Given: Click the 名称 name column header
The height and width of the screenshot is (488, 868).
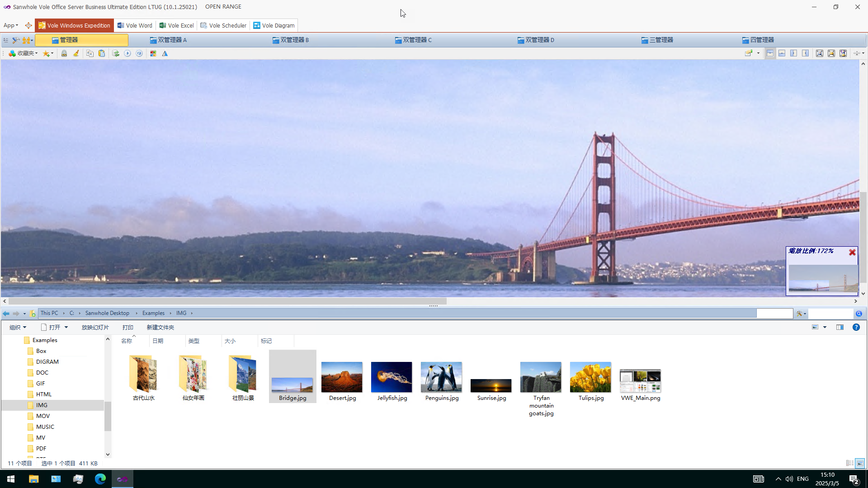Looking at the screenshot, I should [127, 341].
